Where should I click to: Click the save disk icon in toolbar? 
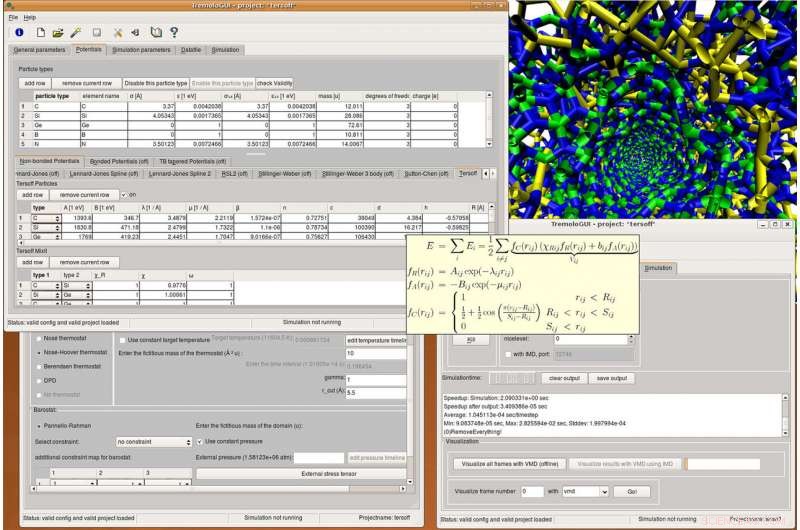click(x=96, y=32)
